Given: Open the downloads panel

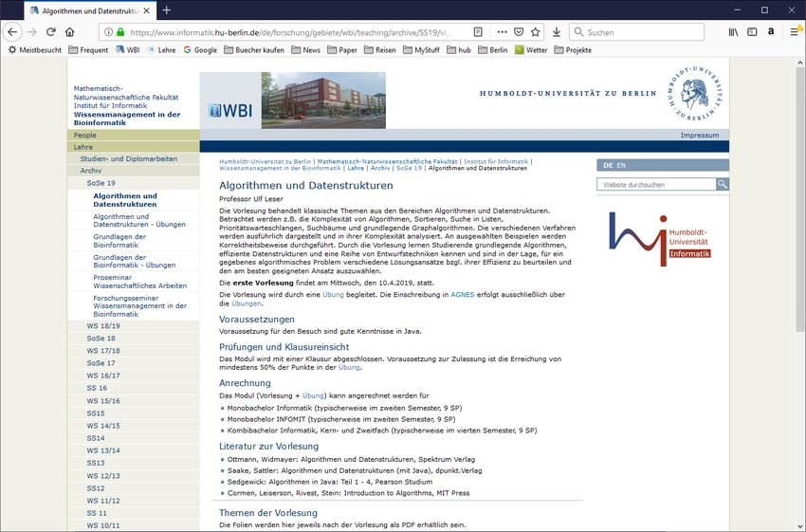Looking at the screenshot, I should click(x=557, y=32).
